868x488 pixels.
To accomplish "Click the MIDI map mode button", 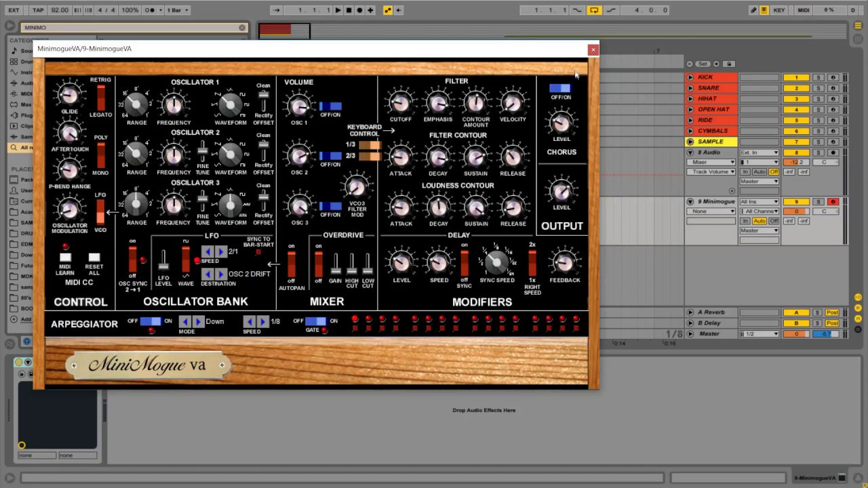I will click(x=804, y=10).
